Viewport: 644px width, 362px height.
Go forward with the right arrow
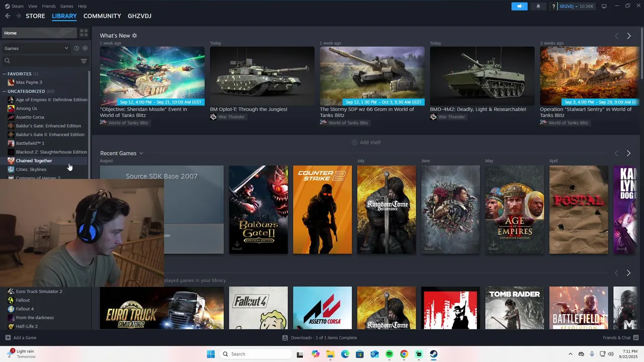tap(18, 16)
